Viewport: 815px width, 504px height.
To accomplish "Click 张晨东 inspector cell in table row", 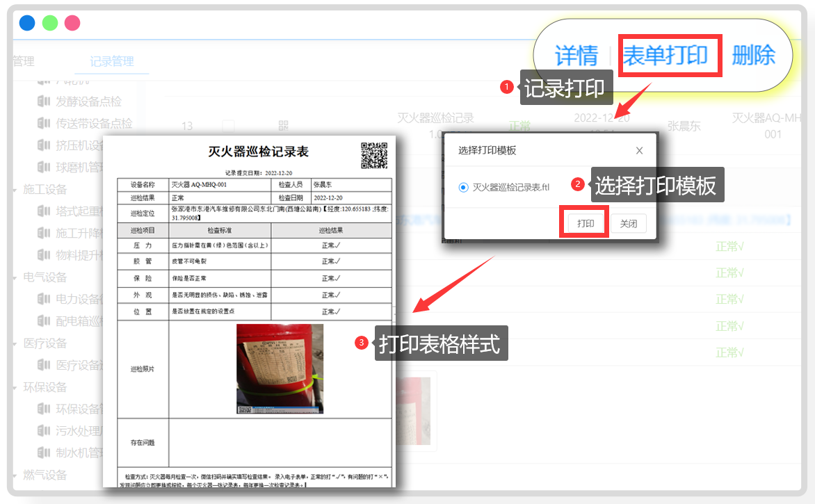I will click(684, 126).
